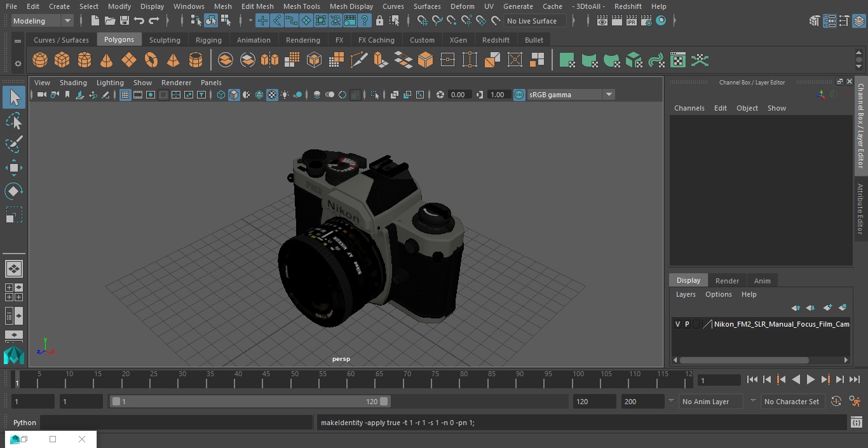Select the Scale tool in toolbox

pos(14,215)
